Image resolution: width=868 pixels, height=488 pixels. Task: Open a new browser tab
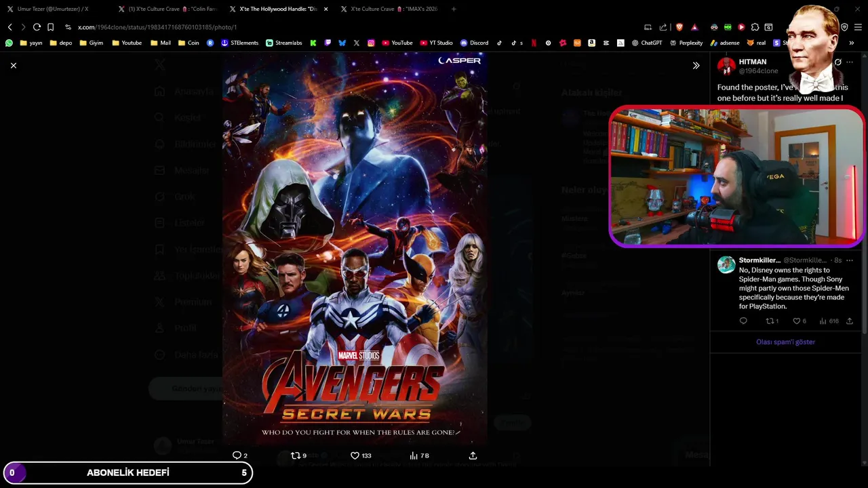tap(454, 9)
